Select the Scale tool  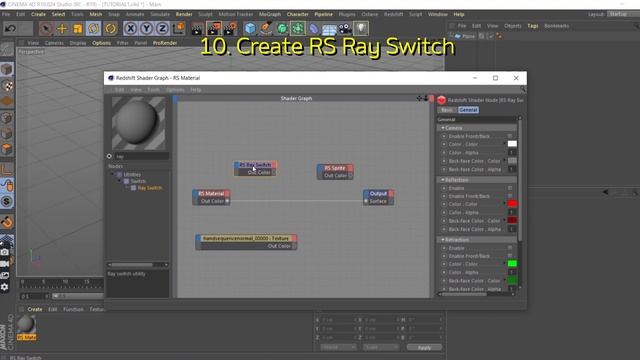click(78, 29)
